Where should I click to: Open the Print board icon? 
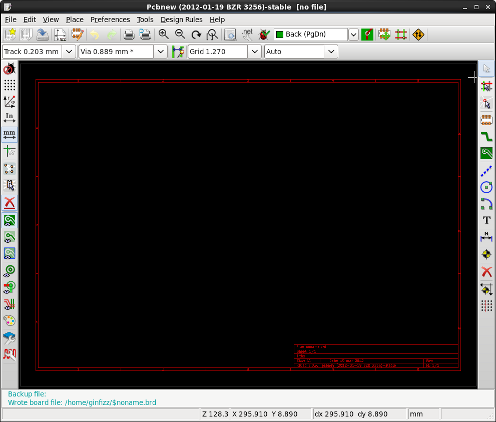[129, 34]
